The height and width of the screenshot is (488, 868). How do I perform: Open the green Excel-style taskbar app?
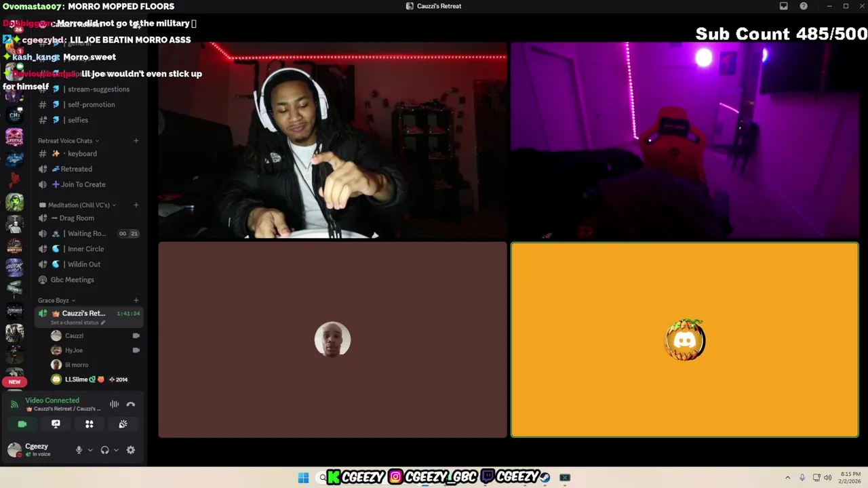pos(565,477)
